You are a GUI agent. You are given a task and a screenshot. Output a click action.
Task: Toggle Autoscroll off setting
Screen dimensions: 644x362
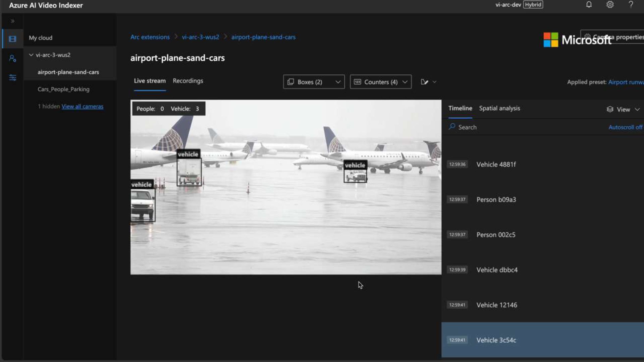(625, 127)
